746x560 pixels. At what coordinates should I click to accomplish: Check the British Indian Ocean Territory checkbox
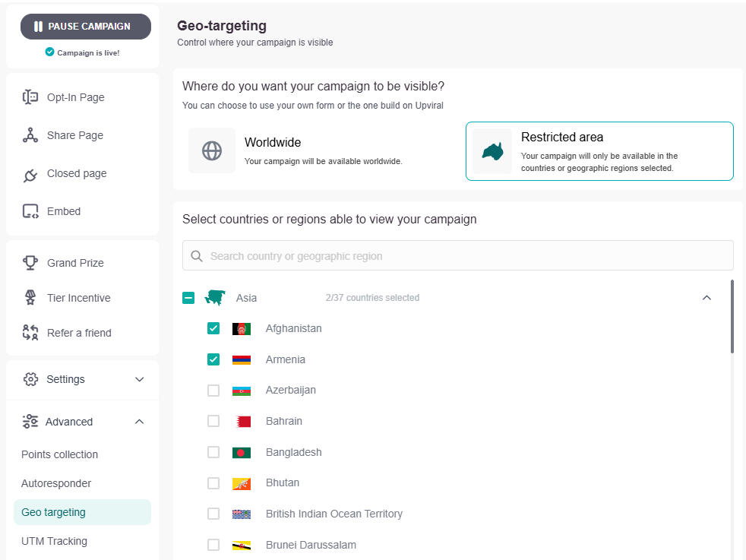click(213, 514)
